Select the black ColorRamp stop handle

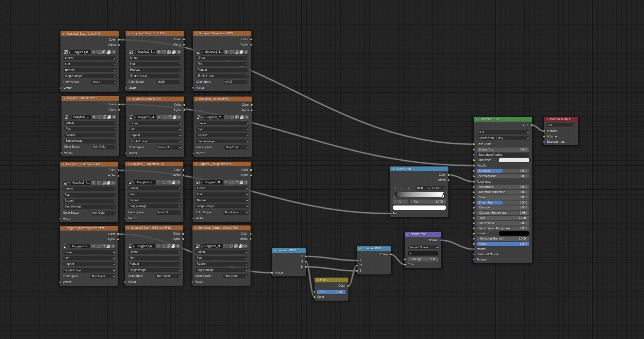pyautogui.click(x=395, y=196)
